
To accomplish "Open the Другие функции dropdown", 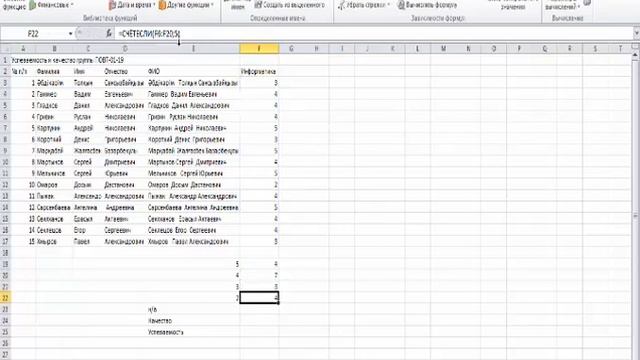I will coord(186,5).
